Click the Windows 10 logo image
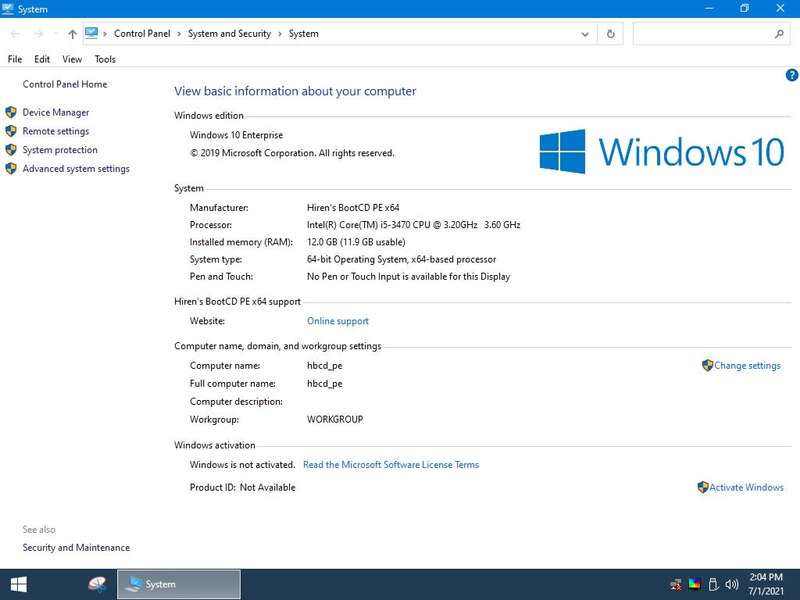Screen dimensions: 800x600 click(x=662, y=152)
